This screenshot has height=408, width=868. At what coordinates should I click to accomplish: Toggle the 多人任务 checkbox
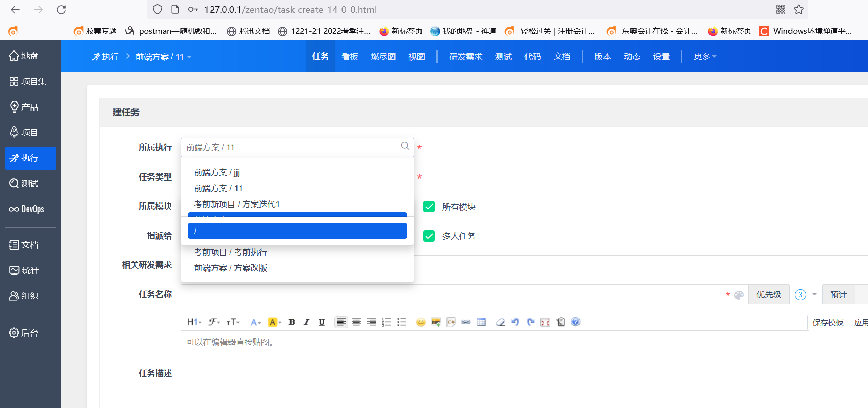point(429,236)
